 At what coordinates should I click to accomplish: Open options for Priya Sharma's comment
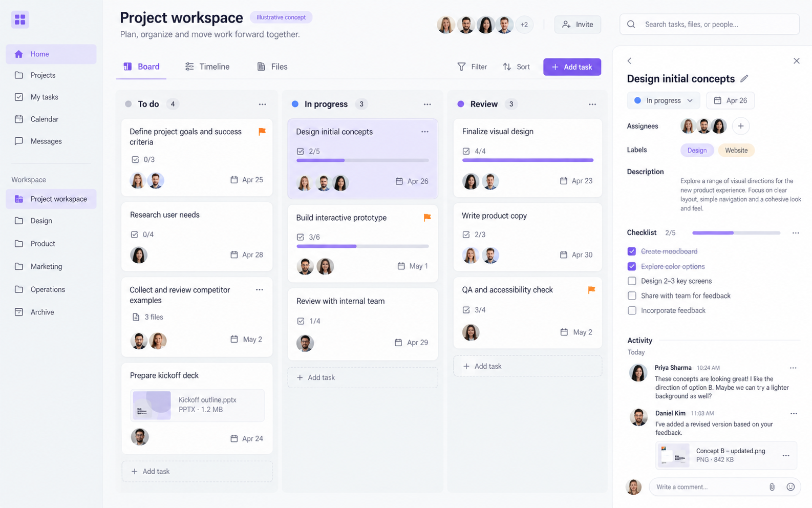pos(793,368)
